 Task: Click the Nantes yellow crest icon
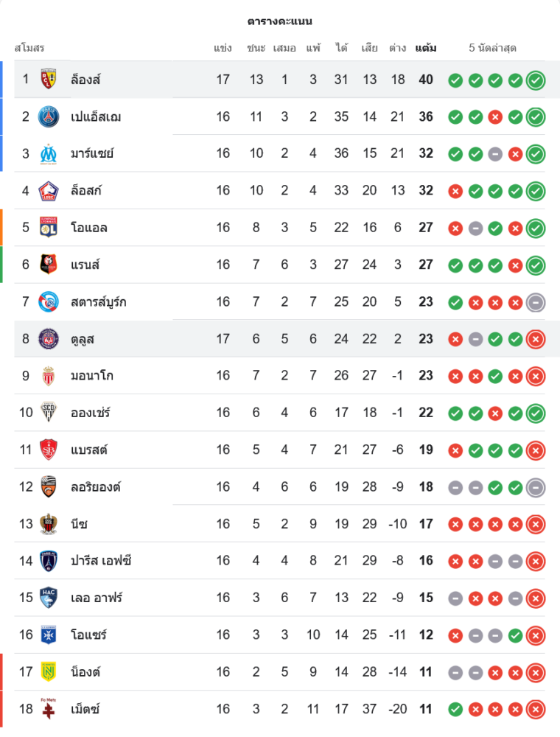pyautogui.click(x=49, y=671)
